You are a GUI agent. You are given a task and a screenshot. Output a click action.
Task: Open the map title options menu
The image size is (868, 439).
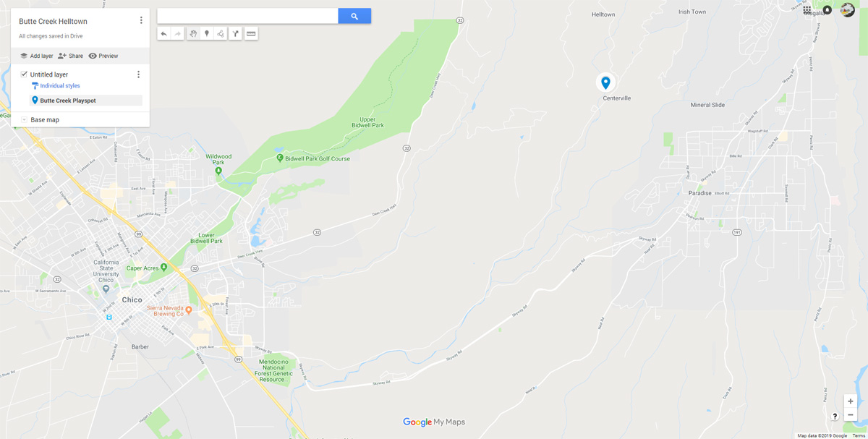[x=141, y=21]
